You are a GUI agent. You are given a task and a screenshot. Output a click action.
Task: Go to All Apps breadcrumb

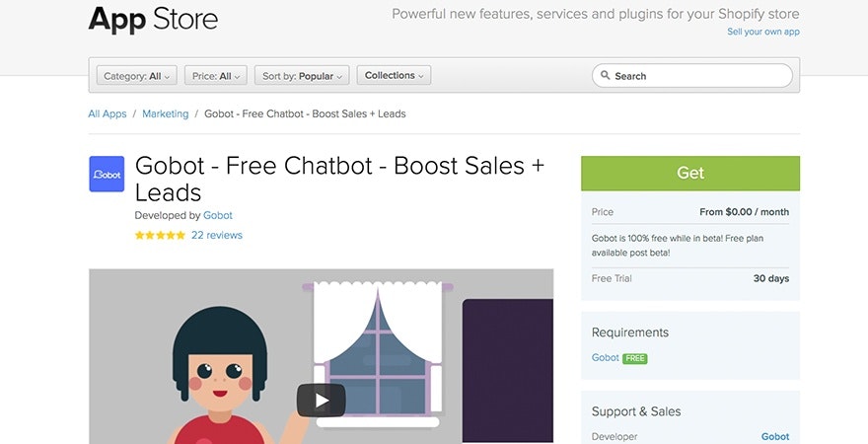[x=108, y=113]
